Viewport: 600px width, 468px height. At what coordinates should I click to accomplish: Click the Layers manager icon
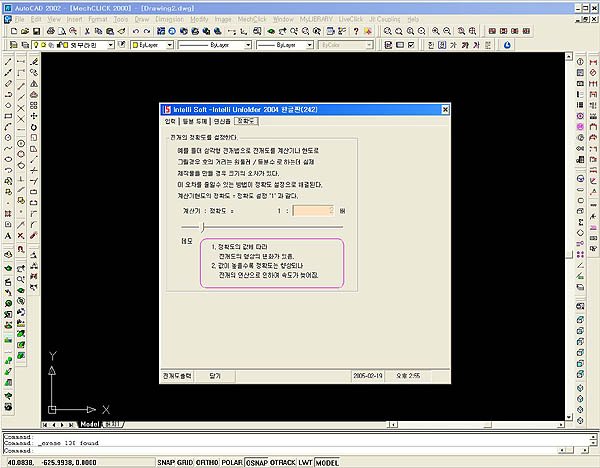(x=25, y=45)
